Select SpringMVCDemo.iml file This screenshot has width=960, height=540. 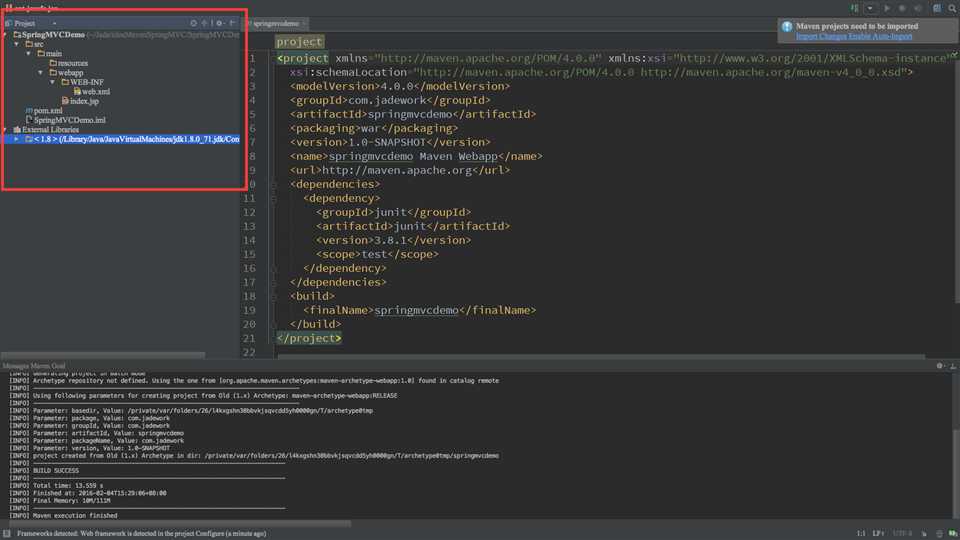click(x=65, y=120)
